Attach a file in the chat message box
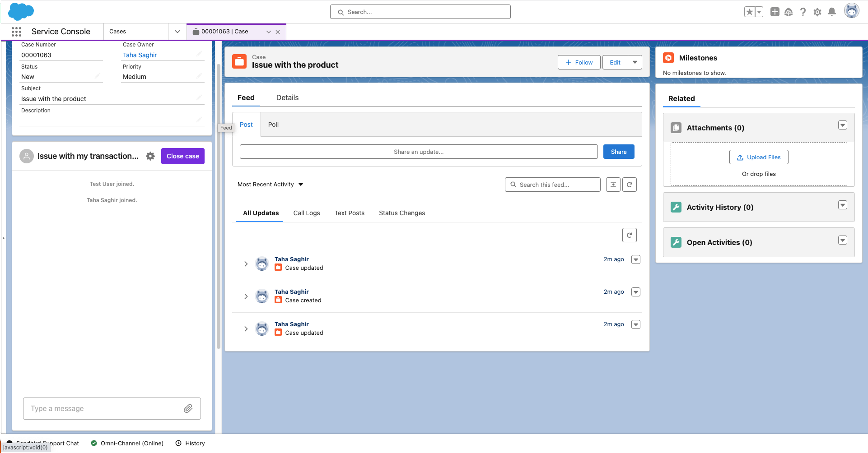Screen dimensions: 868x453 189,408
